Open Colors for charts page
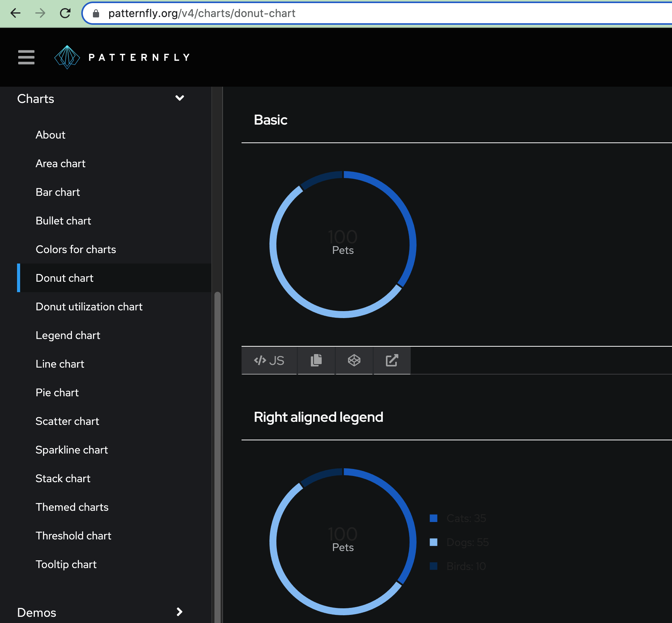Screen dimensions: 672x623 click(x=75, y=249)
